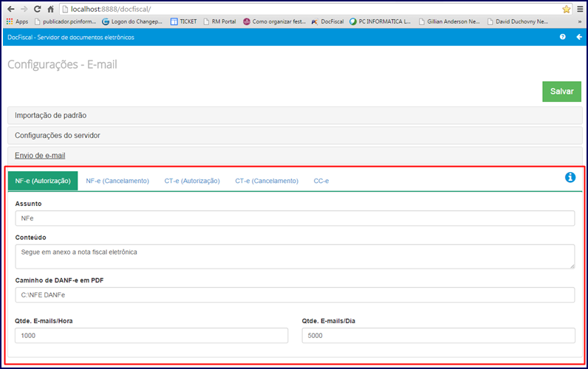The height and width of the screenshot is (369, 588).
Task: Open the David Duchovny bookmark
Action: tap(518, 21)
